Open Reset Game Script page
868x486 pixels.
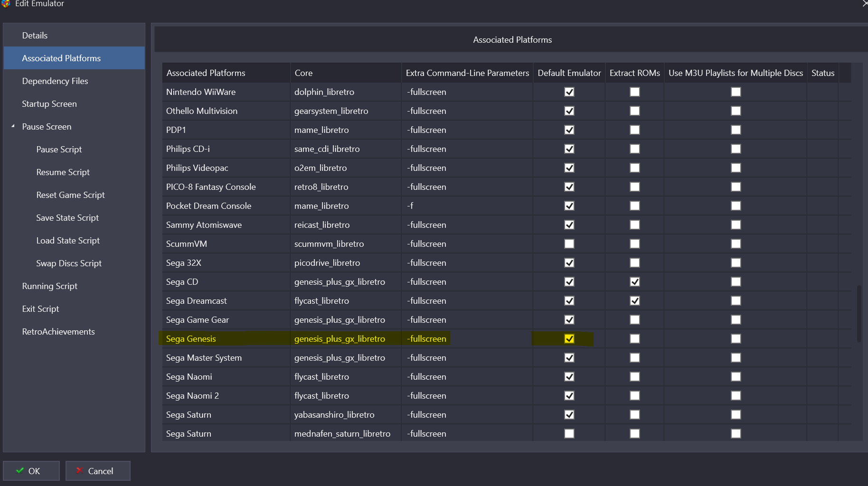click(x=70, y=195)
